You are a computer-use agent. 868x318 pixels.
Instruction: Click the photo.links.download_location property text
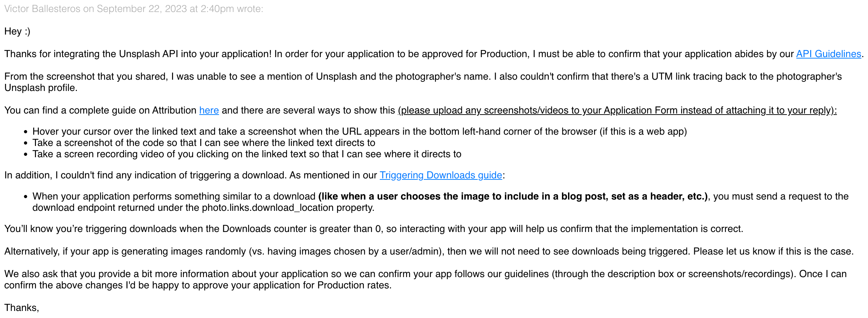[x=268, y=208]
